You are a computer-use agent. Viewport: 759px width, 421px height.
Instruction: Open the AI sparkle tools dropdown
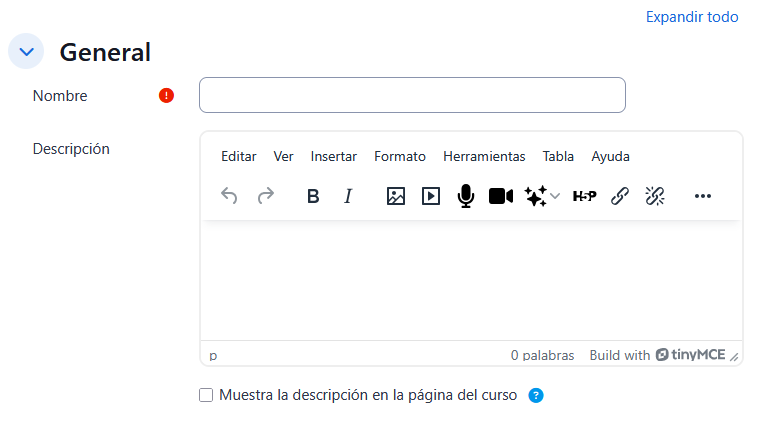point(542,196)
